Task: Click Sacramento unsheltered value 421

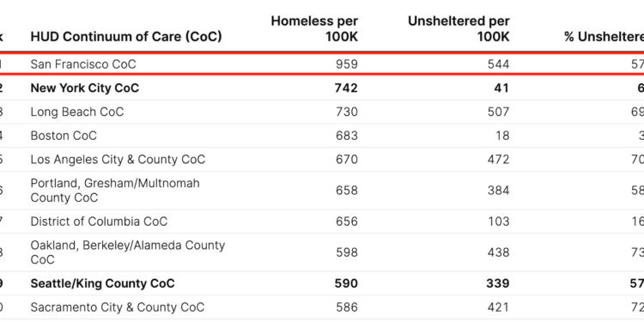Action: pyautogui.click(x=498, y=307)
